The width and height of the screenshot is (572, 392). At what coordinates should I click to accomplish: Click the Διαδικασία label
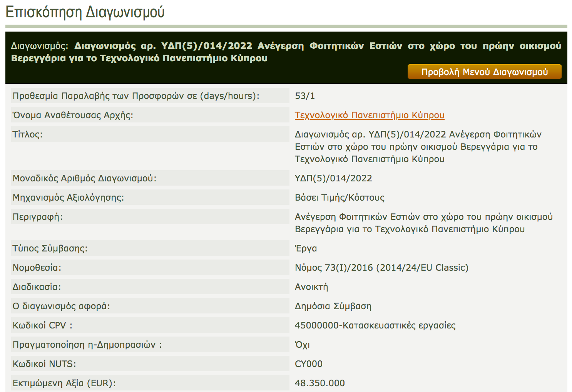click(x=37, y=287)
